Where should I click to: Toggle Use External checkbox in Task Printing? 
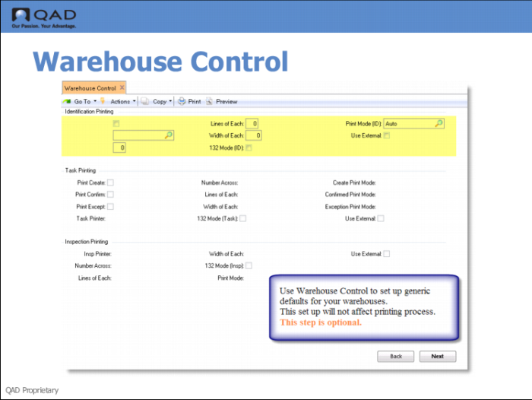pos(381,218)
